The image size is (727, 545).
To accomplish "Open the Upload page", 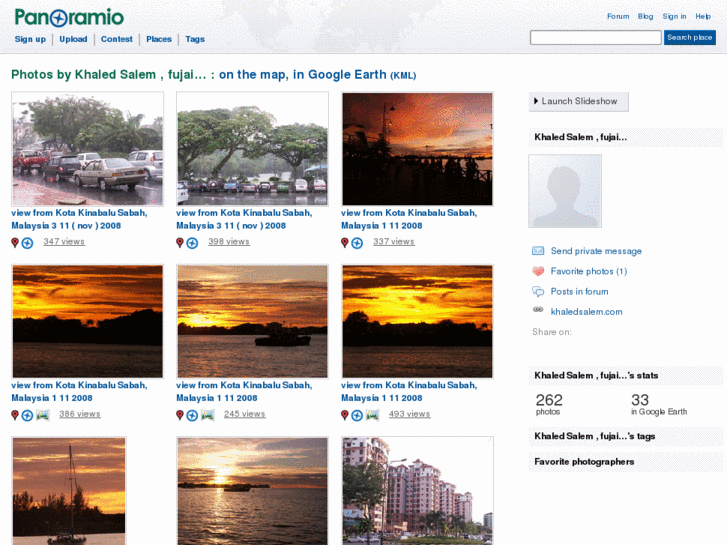I will 73,39.
